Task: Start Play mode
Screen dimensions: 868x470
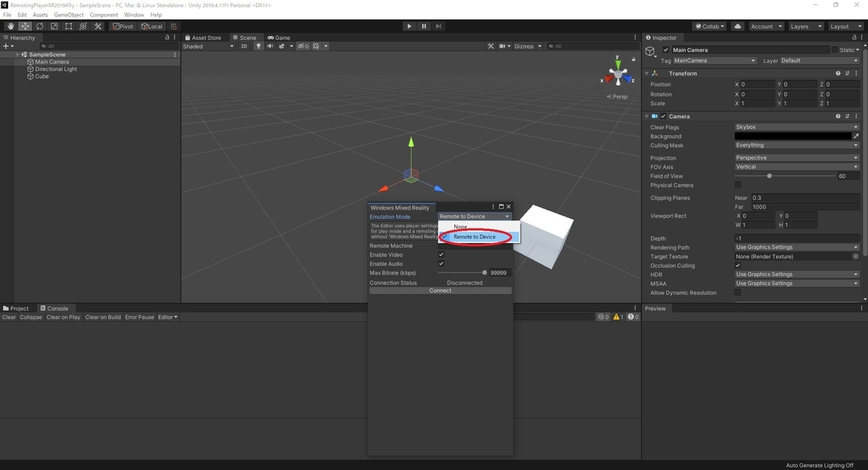Action: coord(409,27)
